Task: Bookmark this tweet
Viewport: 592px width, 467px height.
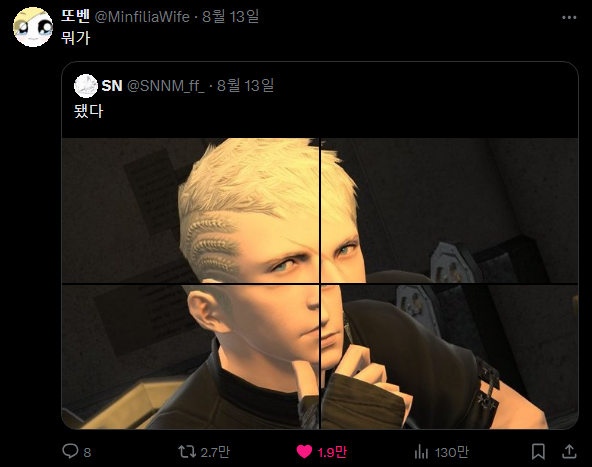Action: [538, 452]
